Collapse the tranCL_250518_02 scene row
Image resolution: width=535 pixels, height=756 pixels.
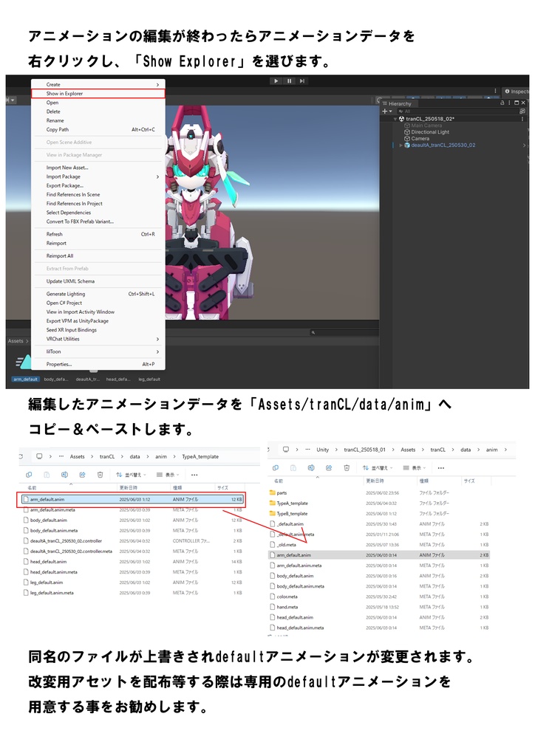pos(395,119)
